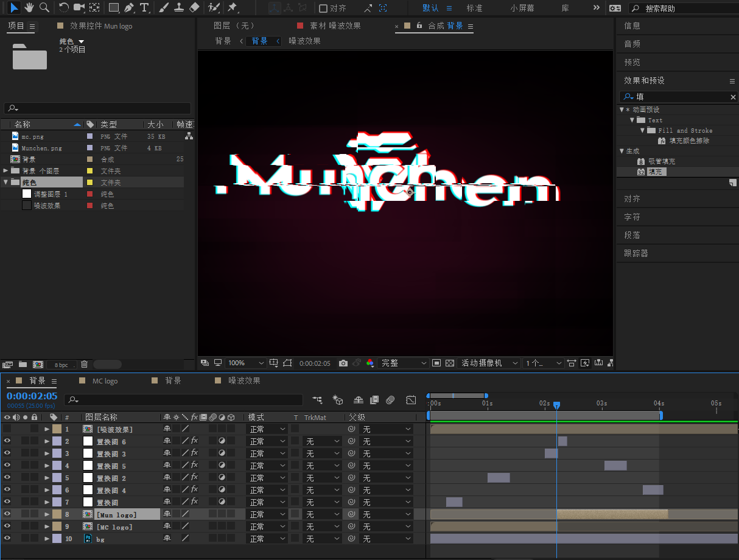Click the current time display 0:00:02:05
The width and height of the screenshot is (739, 560).
pyautogui.click(x=32, y=396)
